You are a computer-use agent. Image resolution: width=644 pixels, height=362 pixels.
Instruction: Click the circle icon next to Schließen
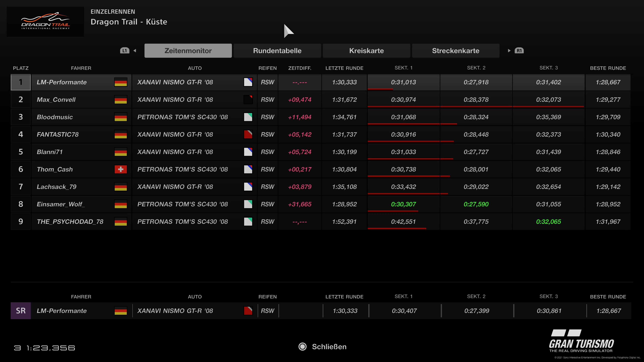click(303, 347)
